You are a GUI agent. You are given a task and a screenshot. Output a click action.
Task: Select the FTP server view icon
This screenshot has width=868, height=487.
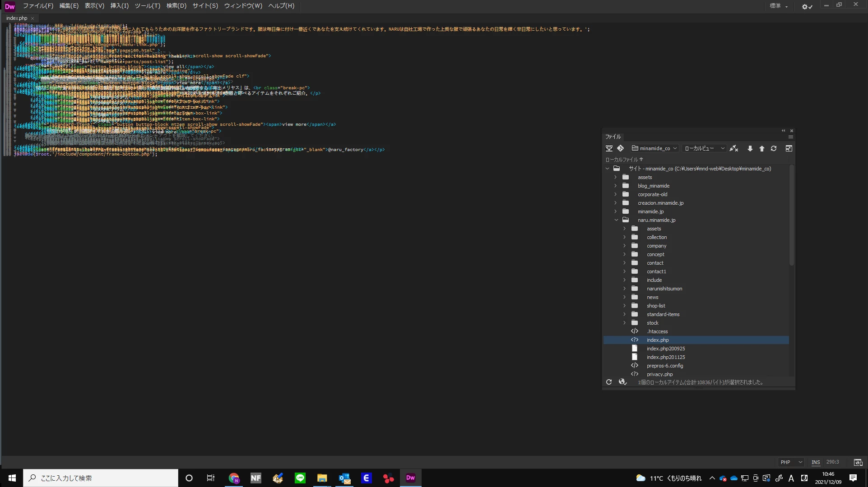point(609,148)
